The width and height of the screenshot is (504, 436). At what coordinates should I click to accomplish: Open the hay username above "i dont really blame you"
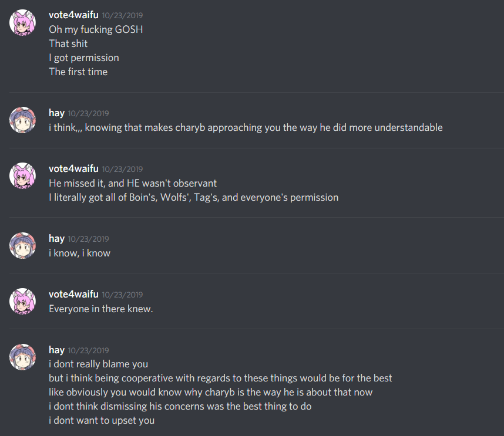point(56,350)
